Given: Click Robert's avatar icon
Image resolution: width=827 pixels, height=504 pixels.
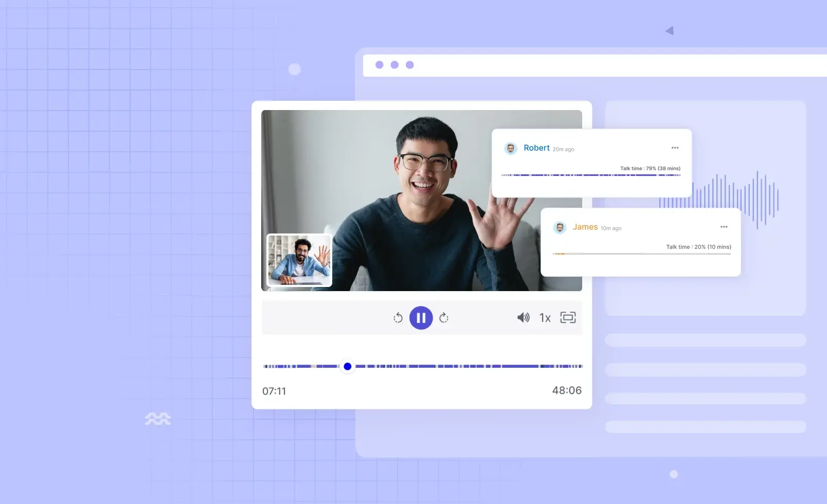Looking at the screenshot, I should tap(511, 149).
